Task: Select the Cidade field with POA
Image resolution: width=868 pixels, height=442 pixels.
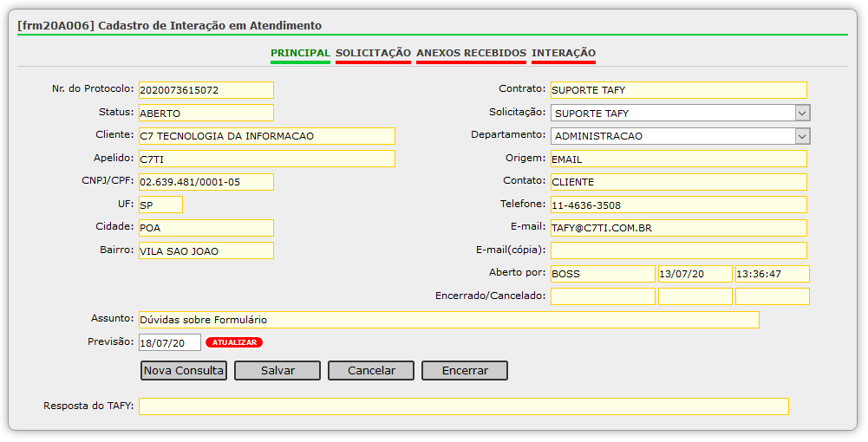Action: [206, 228]
